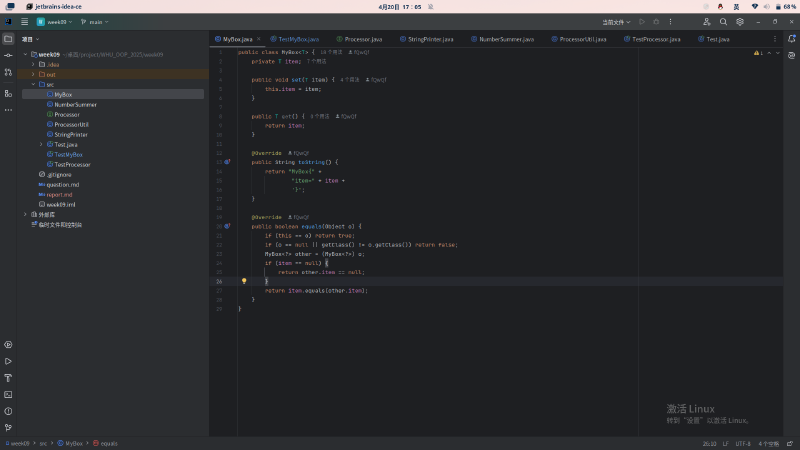800x450 pixels.
Task: Click equals breadcrumb in status bar
Action: pyautogui.click(x=105, y=443)
